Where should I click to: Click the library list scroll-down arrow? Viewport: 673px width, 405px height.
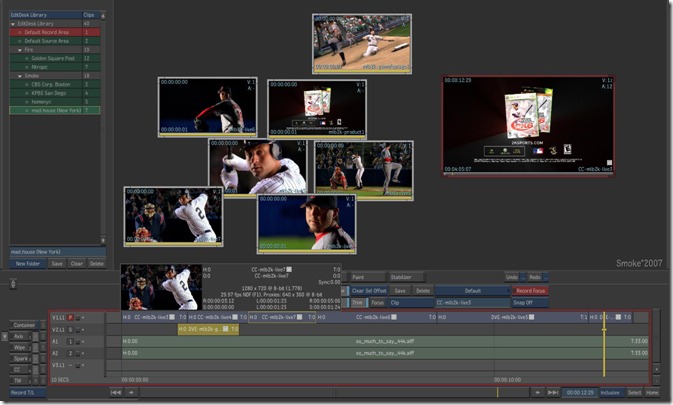click(103, 240)
